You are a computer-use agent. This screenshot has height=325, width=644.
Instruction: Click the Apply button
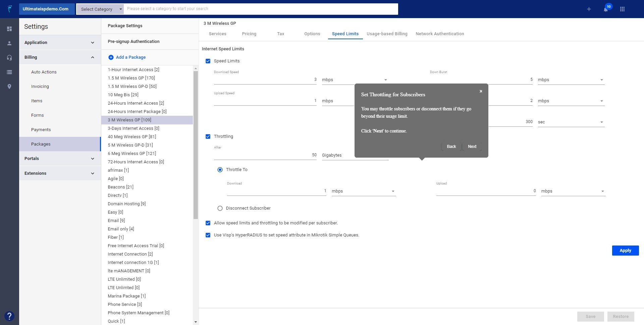[625, 251]
